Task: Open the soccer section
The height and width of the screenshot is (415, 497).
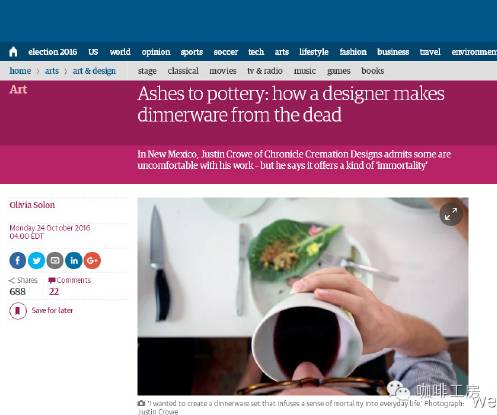Action: coord(226,52)
